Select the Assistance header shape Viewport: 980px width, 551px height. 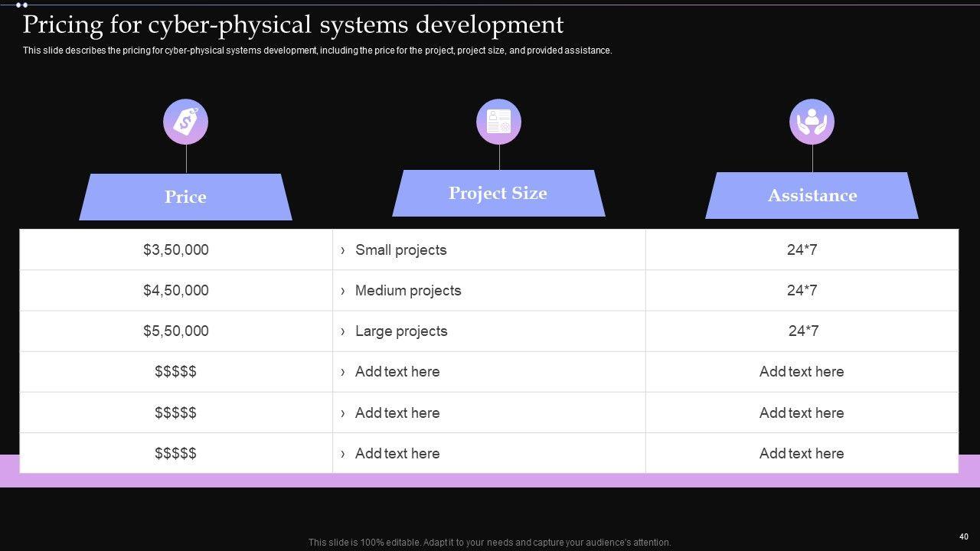coord(812,195)
